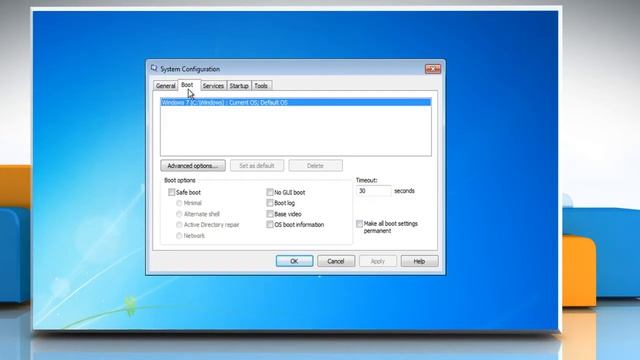Switch to the General tab

pyautogui.click(x=166, y=86)
